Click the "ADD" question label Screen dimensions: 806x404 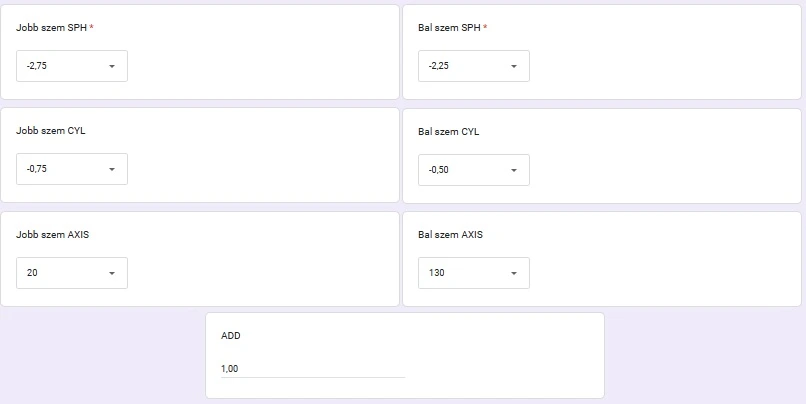click(x=231, y=336)
